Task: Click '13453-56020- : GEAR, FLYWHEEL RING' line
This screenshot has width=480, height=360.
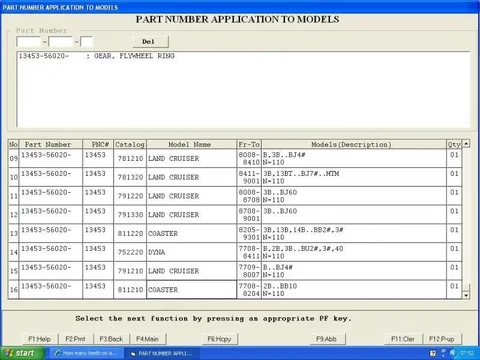Action: pos(97,56)
